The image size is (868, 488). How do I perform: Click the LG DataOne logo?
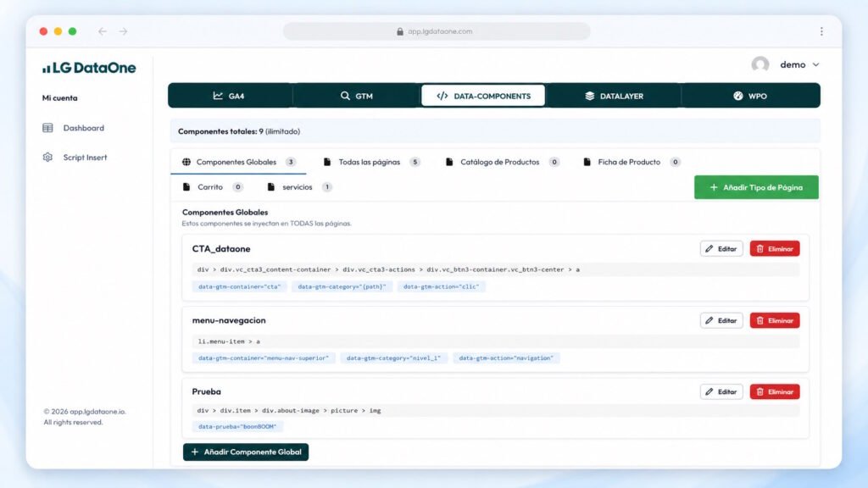tap(89, 68)
